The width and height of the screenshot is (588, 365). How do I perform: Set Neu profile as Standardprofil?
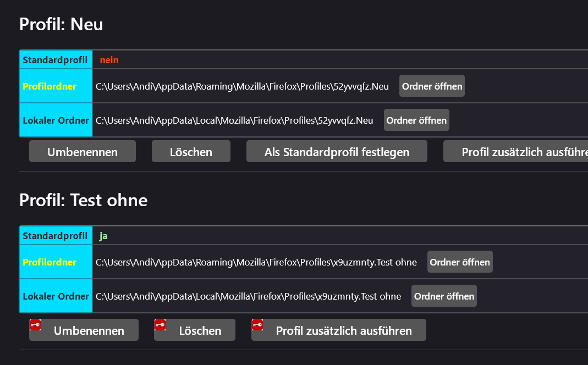tap(337, 152)
